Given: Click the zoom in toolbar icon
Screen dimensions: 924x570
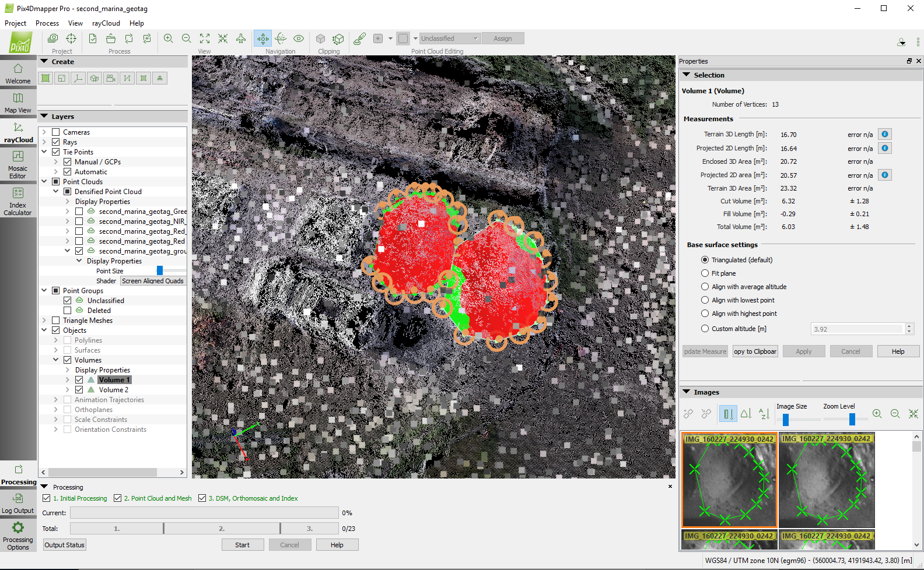Looking at the screenshot, I should [169, 38].
